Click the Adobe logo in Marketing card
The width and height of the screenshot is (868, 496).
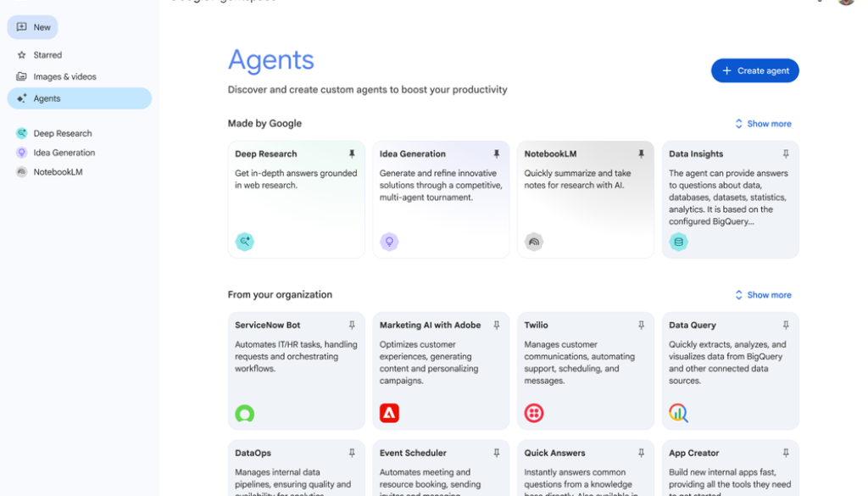point(389,413)
